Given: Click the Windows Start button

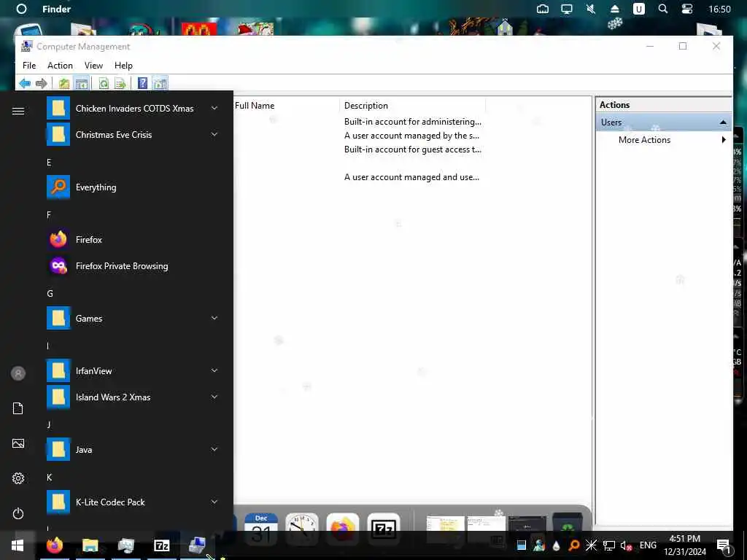Looking at the screenshot, I should point(18,545).
